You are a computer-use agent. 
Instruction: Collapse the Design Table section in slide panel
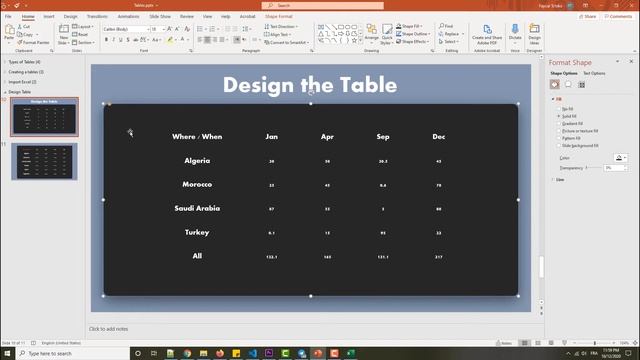(x=5, y=92)
